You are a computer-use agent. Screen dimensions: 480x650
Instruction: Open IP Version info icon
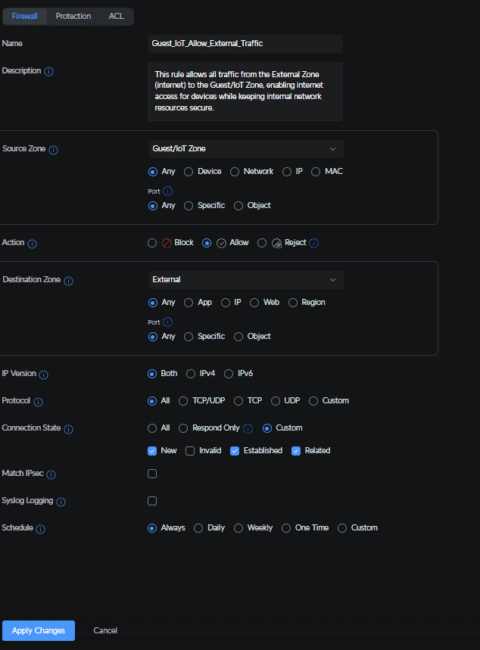43,374
